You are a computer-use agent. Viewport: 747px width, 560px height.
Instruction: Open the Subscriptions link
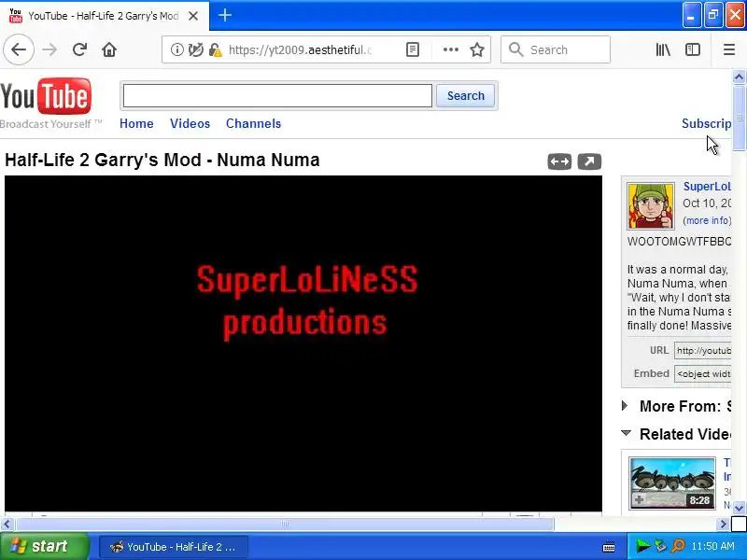pos(706,124)
